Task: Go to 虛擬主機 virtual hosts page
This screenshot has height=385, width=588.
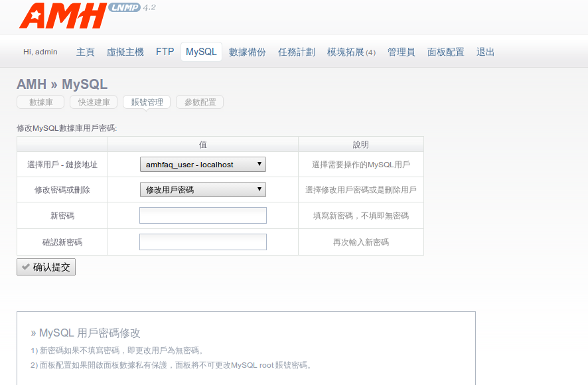Action: click(x=125, y=52)
